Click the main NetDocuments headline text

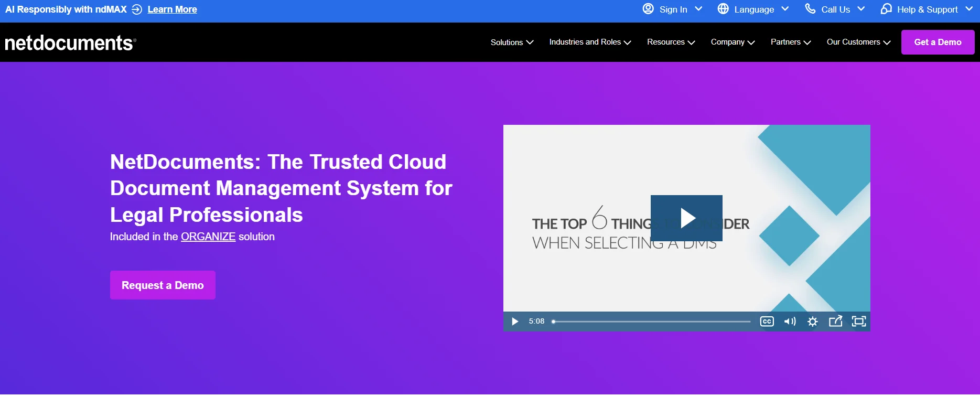tap(281, 188)
